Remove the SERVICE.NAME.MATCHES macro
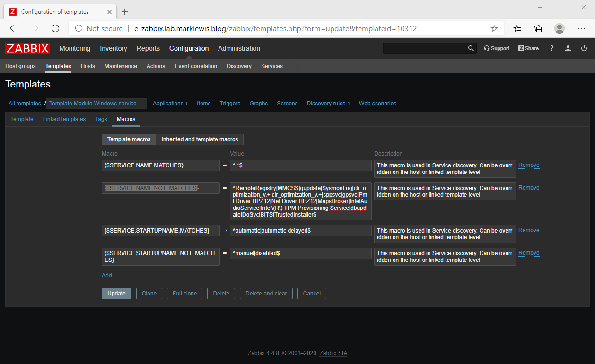 [x=528, y=165]
